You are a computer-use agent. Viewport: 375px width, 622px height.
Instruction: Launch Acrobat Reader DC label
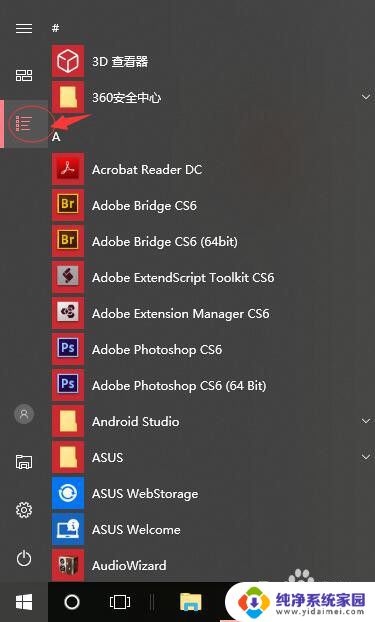147,170
